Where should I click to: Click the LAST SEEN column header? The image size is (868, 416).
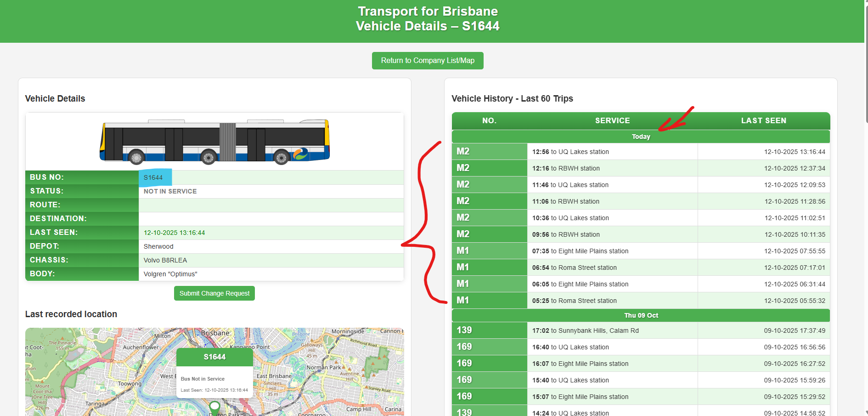coord(763,121)
